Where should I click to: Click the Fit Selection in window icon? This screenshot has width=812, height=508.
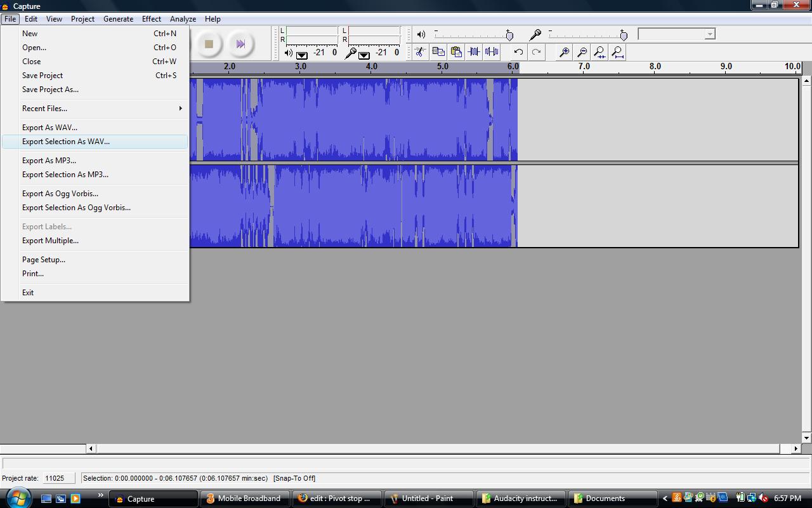[599, 52]
